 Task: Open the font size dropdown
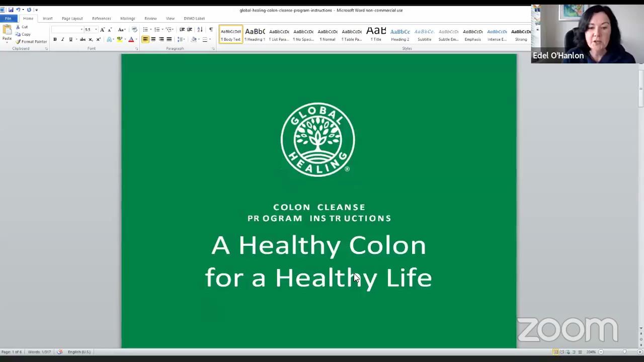95,29
